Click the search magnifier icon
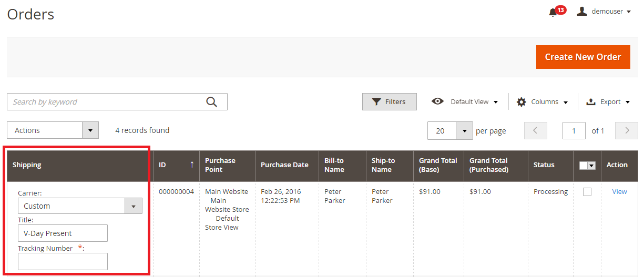This screenshot has width=644, height=277. tap(211, 102)
